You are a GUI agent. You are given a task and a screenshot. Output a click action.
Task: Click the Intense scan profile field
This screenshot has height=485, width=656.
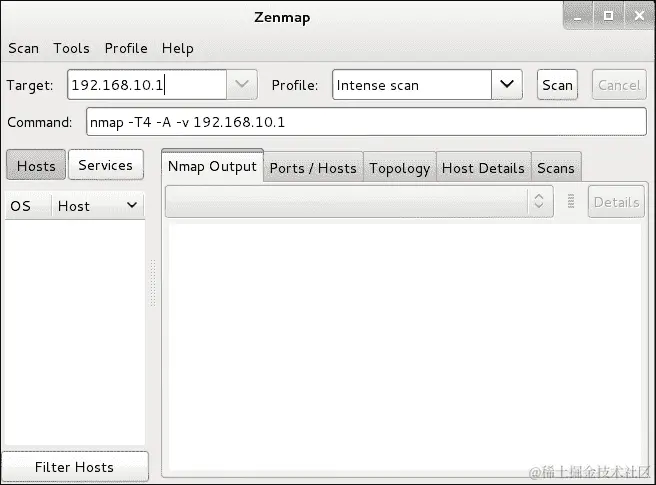(x=412, y=85)
